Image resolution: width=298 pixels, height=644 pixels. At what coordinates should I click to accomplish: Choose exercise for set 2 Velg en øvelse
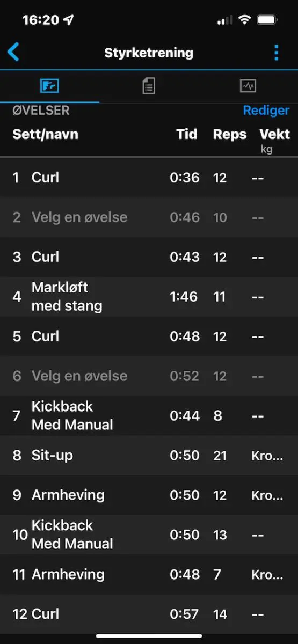click(149, 217)
